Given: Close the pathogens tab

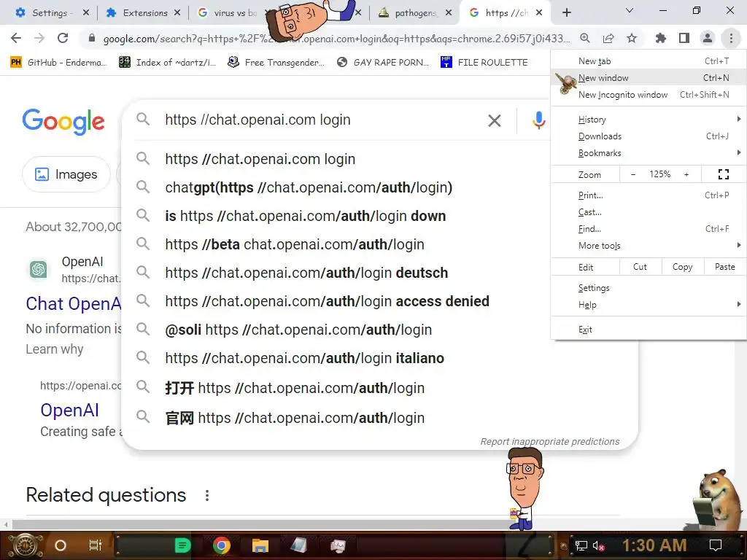Looking at the screenshot, I should [x=449, y=13].
